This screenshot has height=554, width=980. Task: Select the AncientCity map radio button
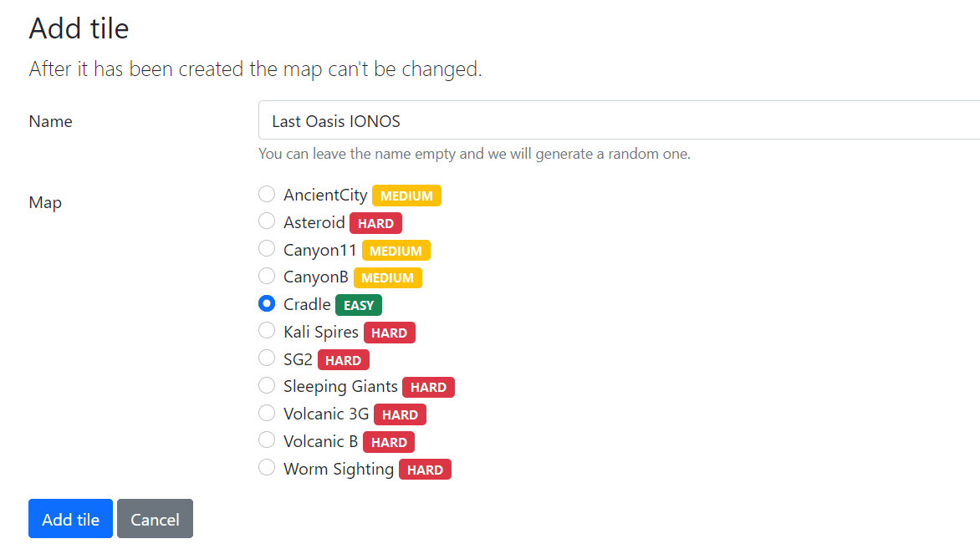[x=267, y=194]
